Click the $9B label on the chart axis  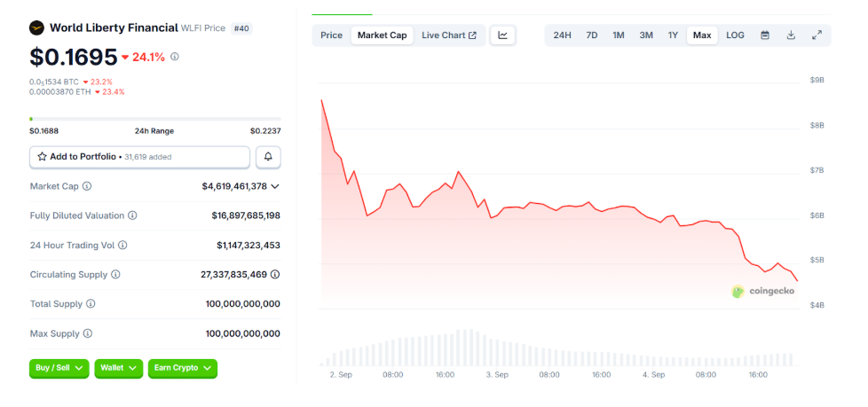817,80
